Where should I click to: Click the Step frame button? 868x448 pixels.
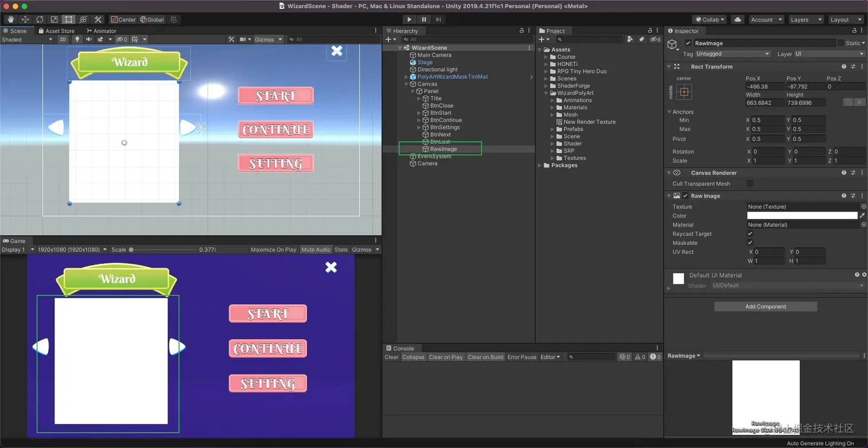(x=439, y=20)
